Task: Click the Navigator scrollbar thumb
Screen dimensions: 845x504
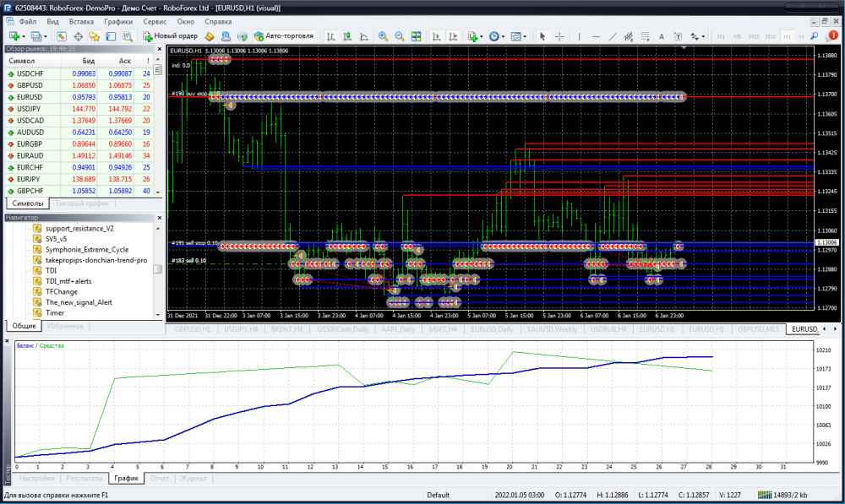Action: pyautogui.click(x=158, y=269)
